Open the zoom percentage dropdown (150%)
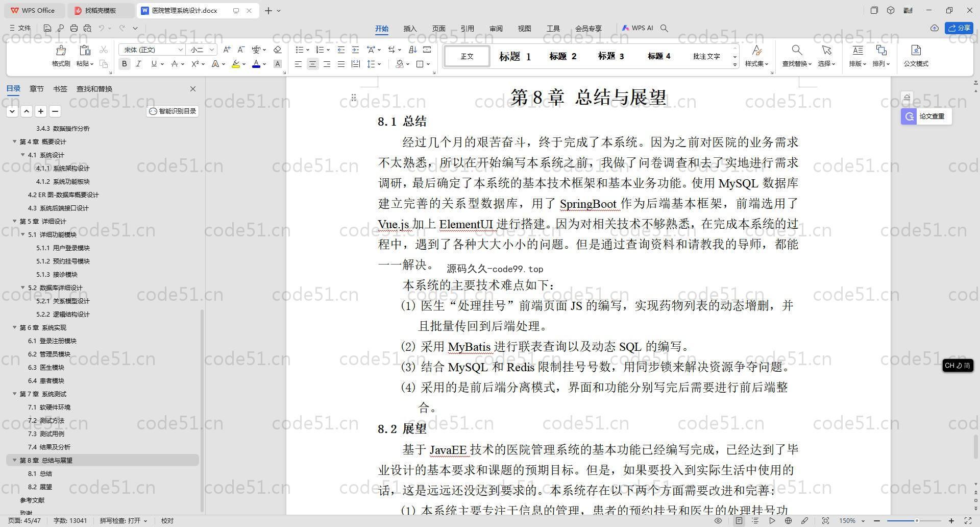Screen dimensions: 980x527 (863, 521)
